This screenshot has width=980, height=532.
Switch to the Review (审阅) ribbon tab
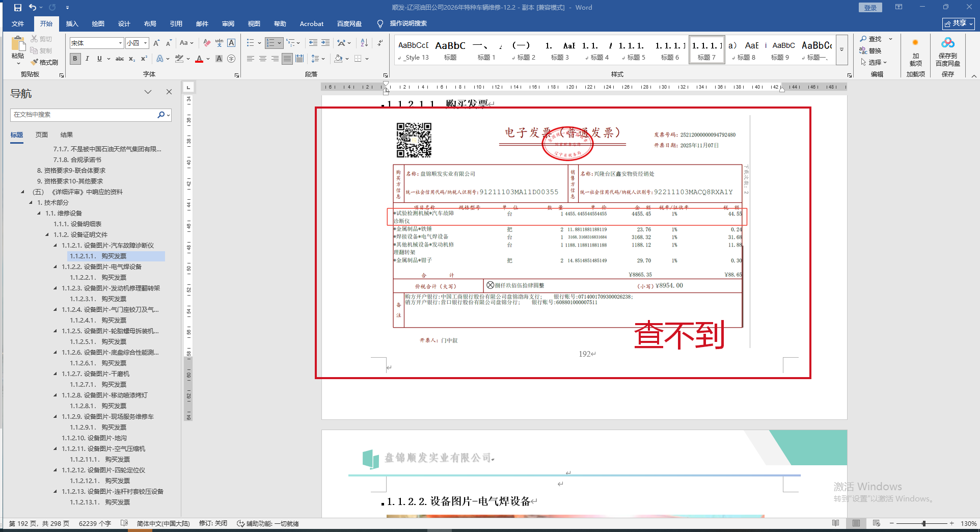(228, 23)
